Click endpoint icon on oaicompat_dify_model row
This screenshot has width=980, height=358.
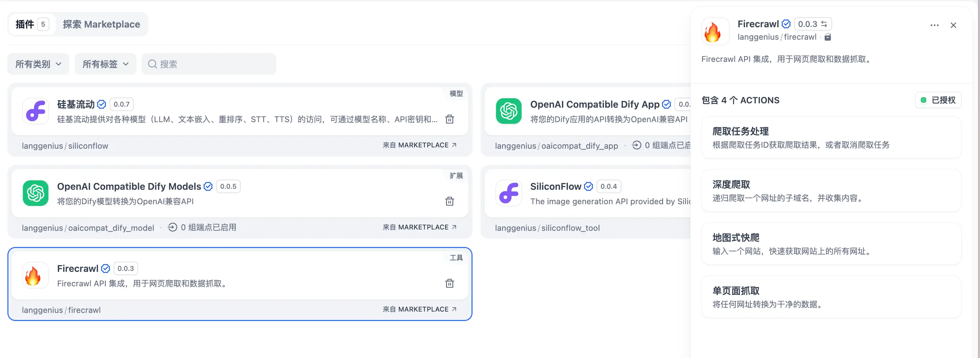pyautogui.click(x=172, y=227)
